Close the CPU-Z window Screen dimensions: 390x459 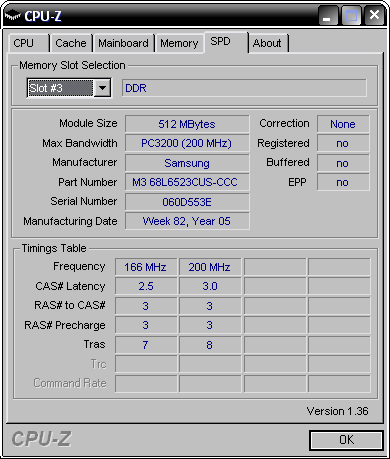pyautogui.click(x=375, y=16)
